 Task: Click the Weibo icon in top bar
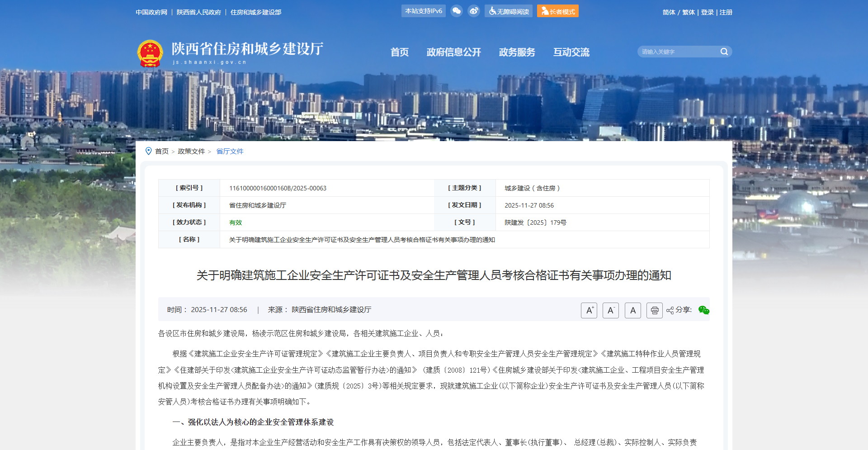click(x=474, y=11)
